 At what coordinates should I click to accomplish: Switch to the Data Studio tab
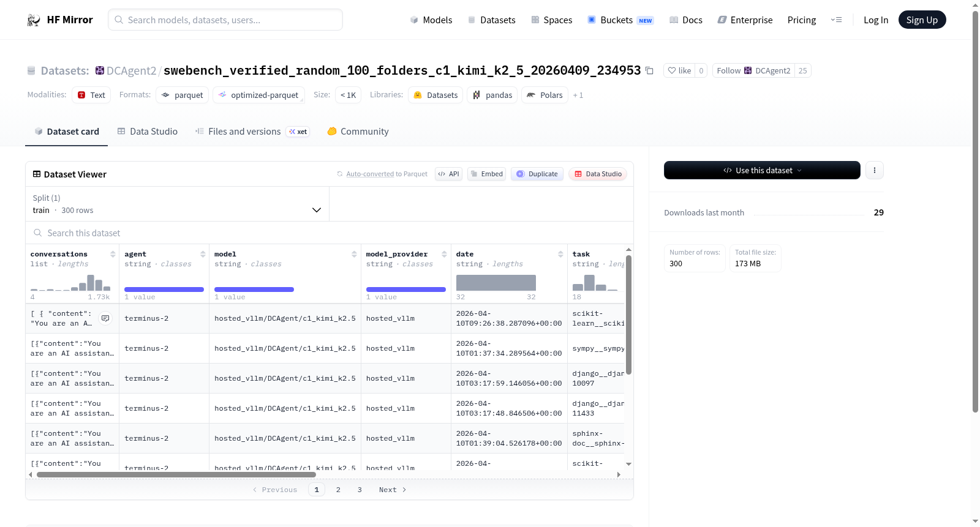(x=148, y=132)
